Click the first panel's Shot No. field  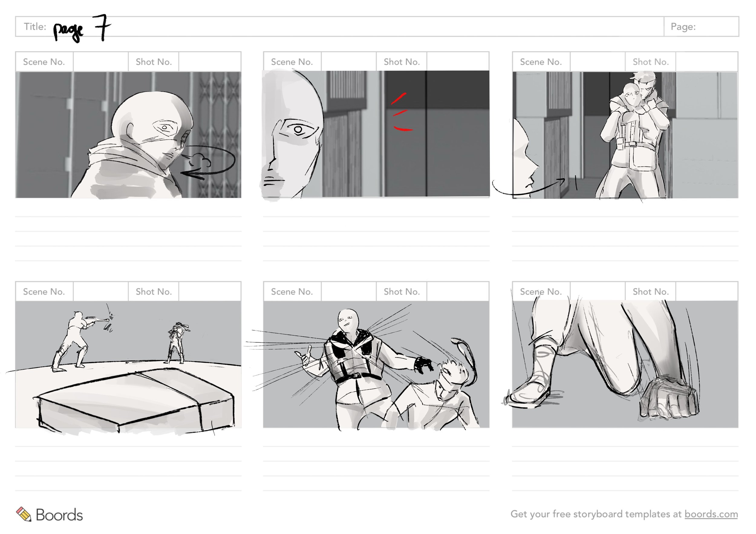[210, 62]
